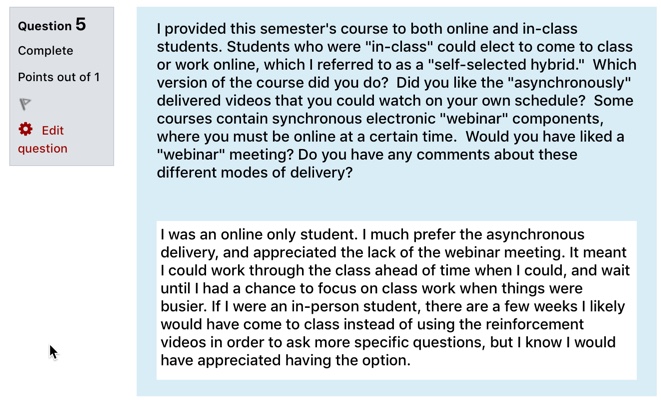Open the Edit question link
661x400 pixels.
pos(43,139)
